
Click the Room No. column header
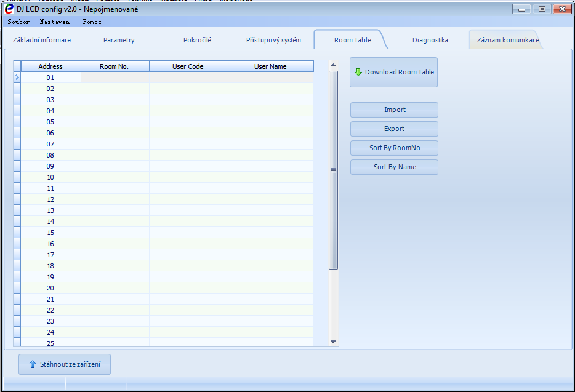click(x=115, y=66)
